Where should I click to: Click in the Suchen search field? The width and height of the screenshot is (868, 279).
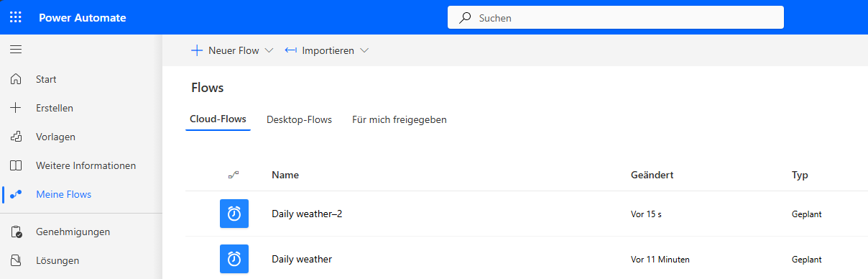point(616,17)
